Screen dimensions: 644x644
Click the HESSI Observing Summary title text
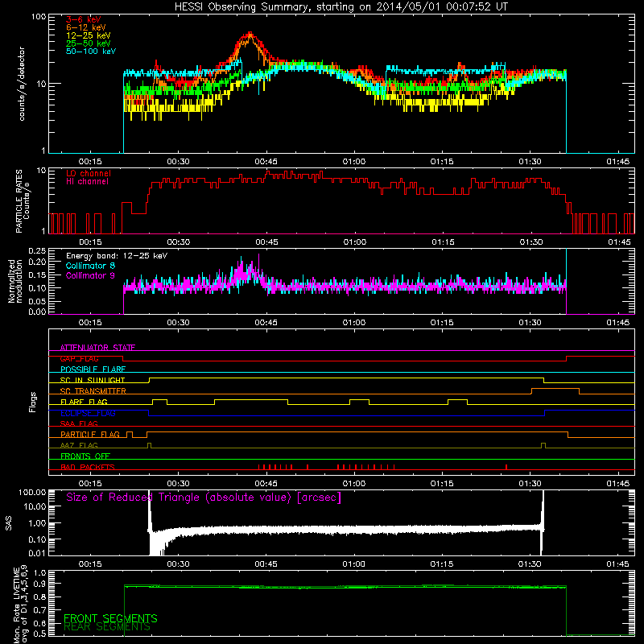pyautogui.click(x=341, y=7)
